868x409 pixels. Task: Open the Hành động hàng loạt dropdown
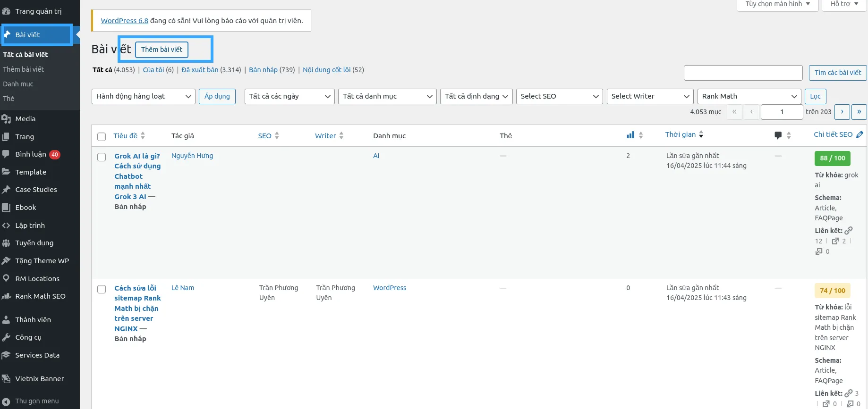pos(143,96)
